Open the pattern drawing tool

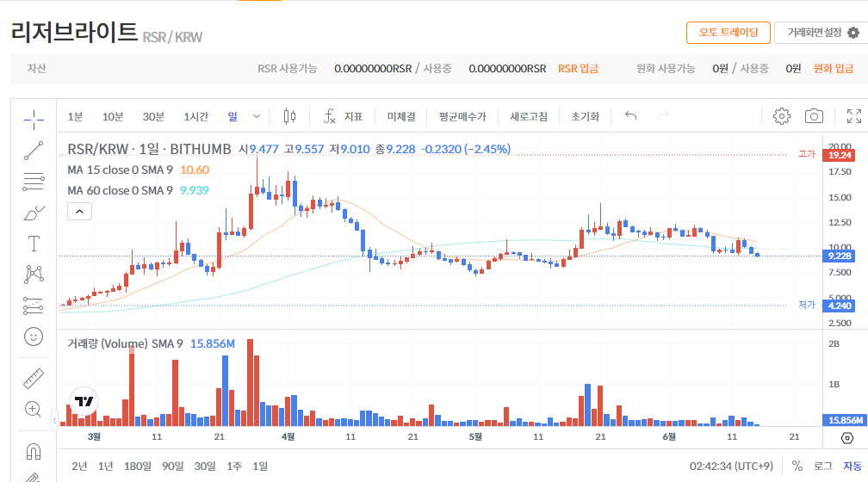(34, 275)
